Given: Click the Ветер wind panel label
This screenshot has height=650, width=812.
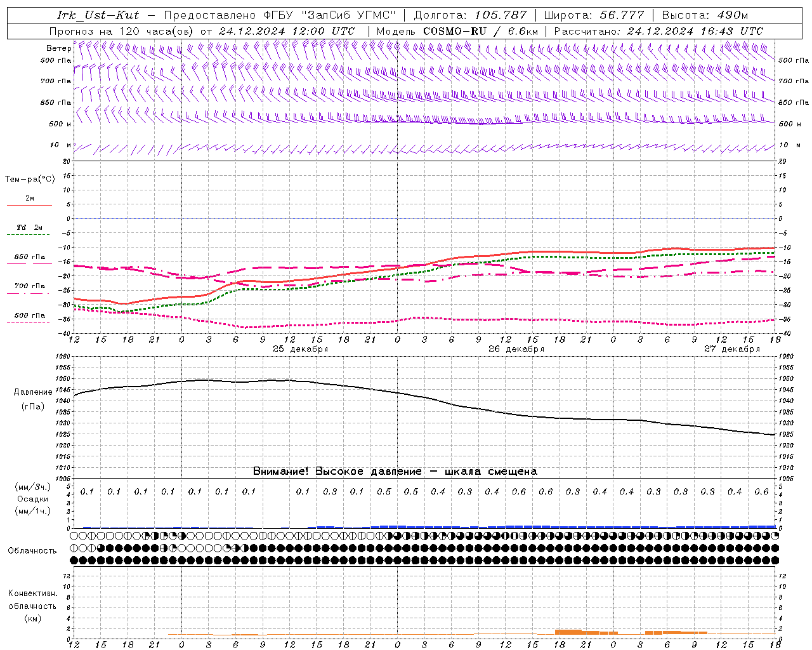Looking at the screenshot, I should (58, 48).
